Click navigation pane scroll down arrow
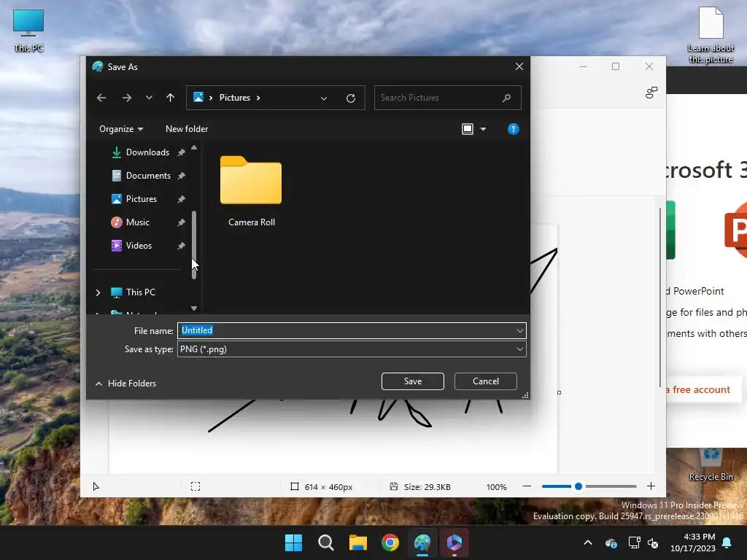The width and height of the screenshot is (747, 560). tap(194, 308)
